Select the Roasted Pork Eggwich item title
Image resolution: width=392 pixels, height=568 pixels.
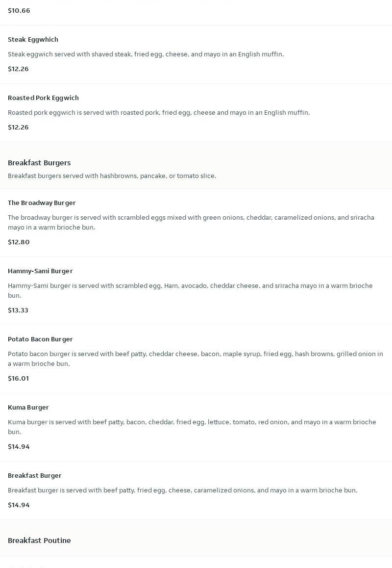click(x=43, y=98)
